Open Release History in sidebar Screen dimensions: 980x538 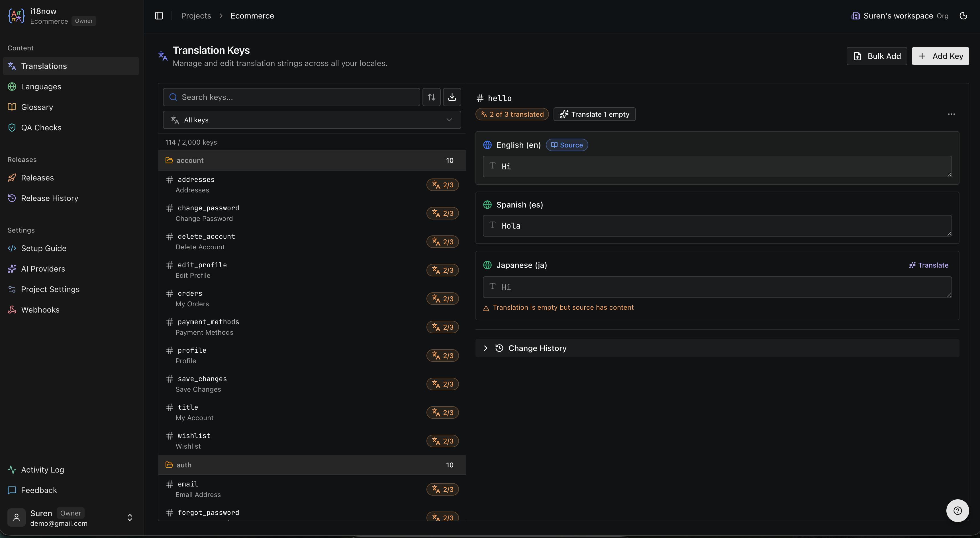(50, 198)
